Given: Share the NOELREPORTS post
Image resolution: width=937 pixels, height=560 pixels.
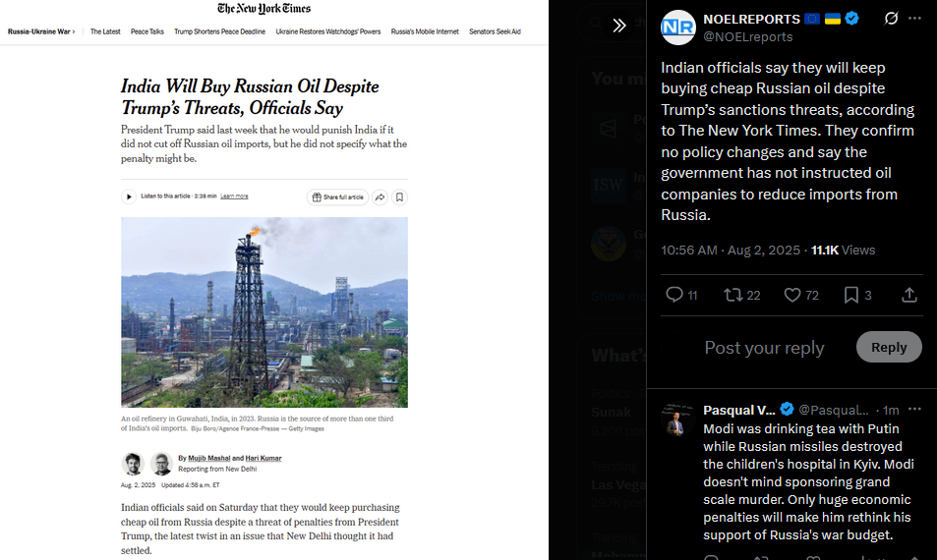Looking at the screenshot, I should coord(908,295).
